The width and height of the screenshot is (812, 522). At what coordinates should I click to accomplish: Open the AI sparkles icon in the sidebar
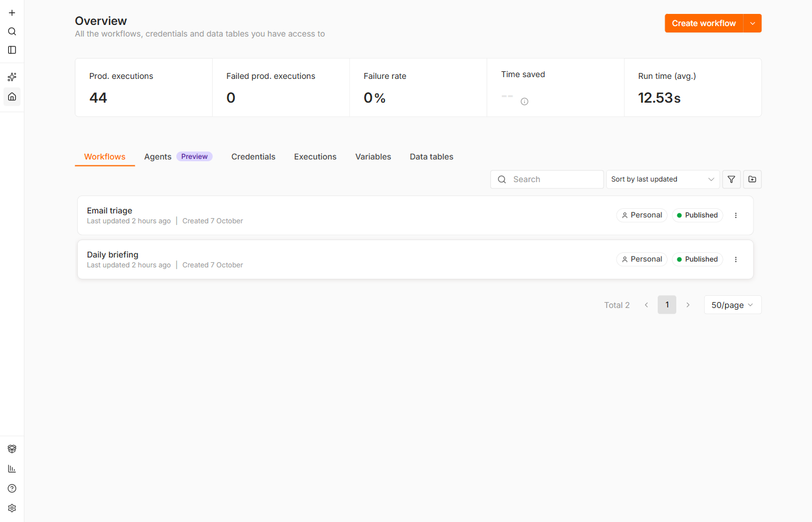coord(12,77)
